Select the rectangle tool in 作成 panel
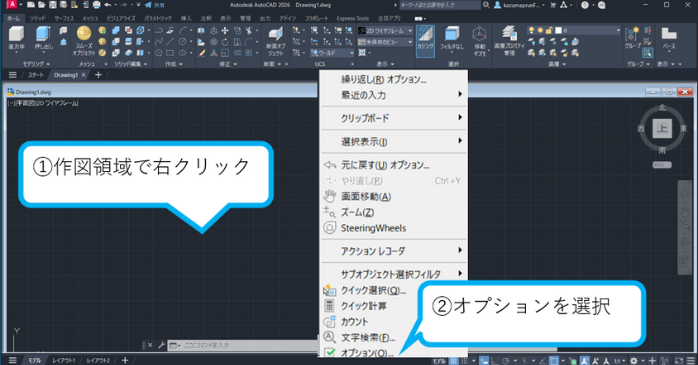 point(170,53)
